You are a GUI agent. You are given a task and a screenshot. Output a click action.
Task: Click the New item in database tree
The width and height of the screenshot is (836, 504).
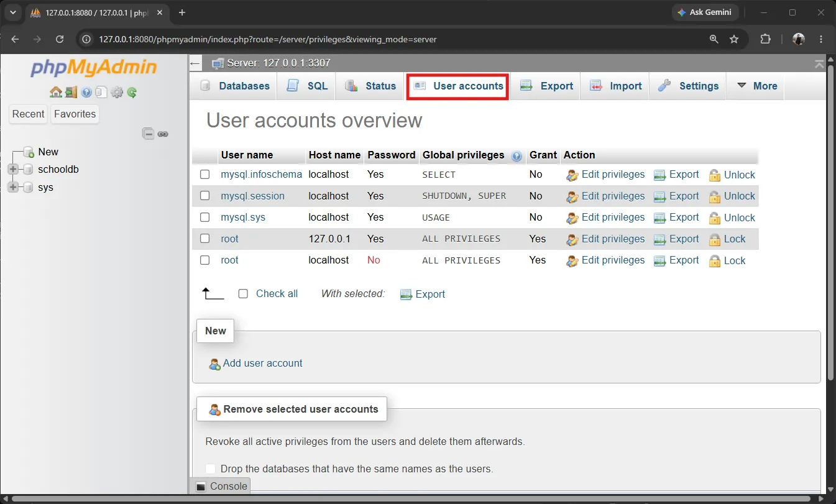48,152
